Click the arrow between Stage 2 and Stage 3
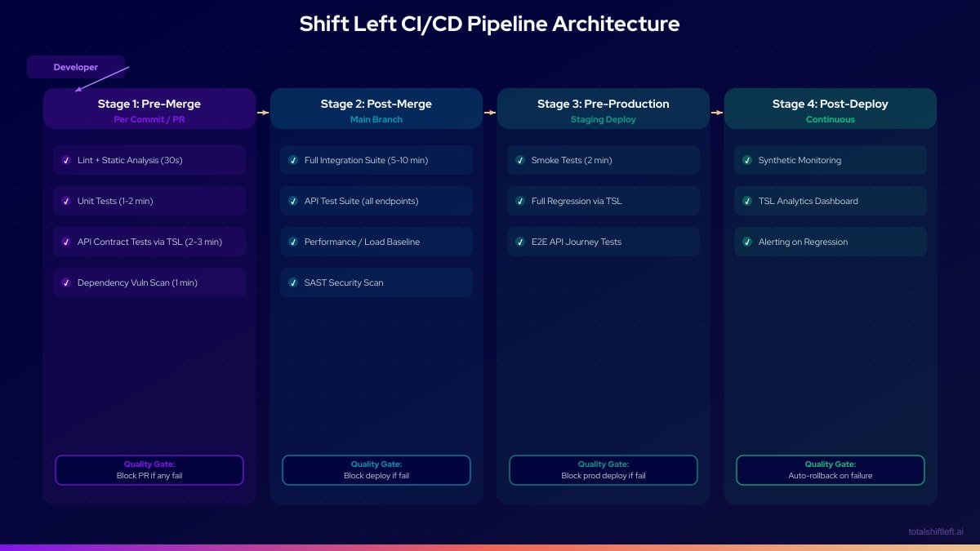The width and height of the screenshot is (980, 551). tap(490, 112)
